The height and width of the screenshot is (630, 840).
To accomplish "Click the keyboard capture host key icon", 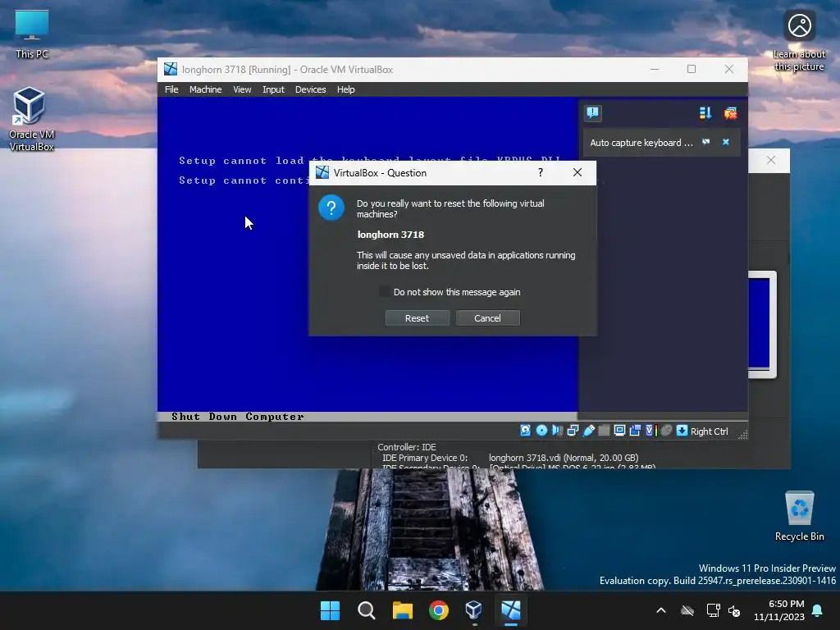I will pyautogui.click(x=682, y=431).
